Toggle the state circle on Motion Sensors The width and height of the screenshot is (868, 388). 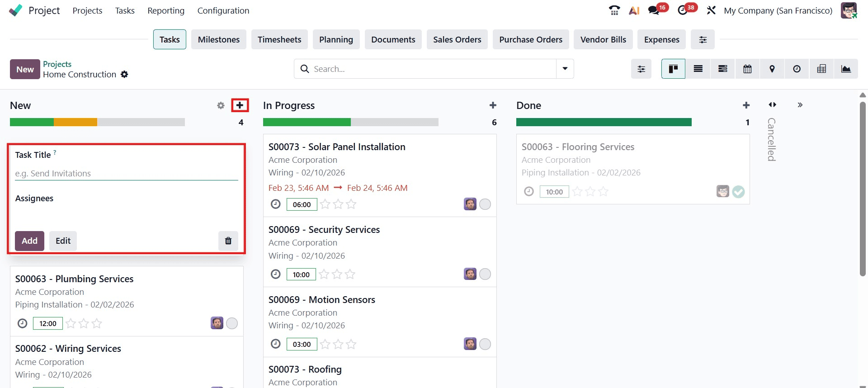[x=485, y=344]
